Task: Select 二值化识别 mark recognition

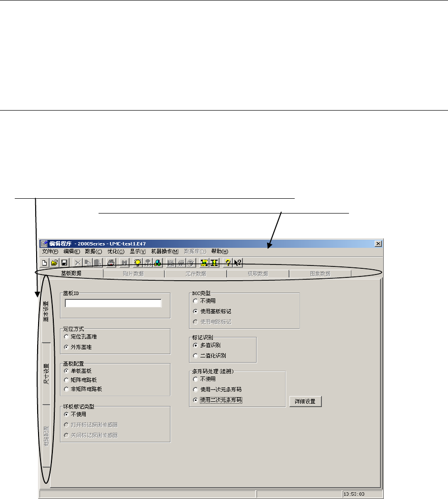Action: point(209,356)
